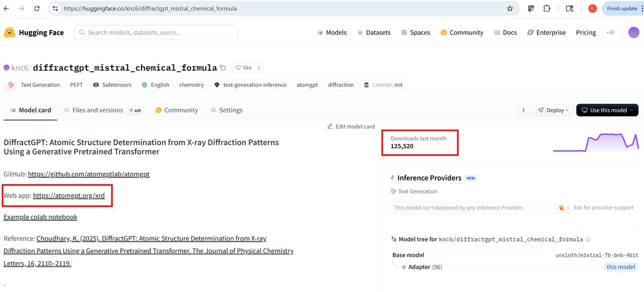
Task: Select the diffraction tag
Action: tap(341, 85)
